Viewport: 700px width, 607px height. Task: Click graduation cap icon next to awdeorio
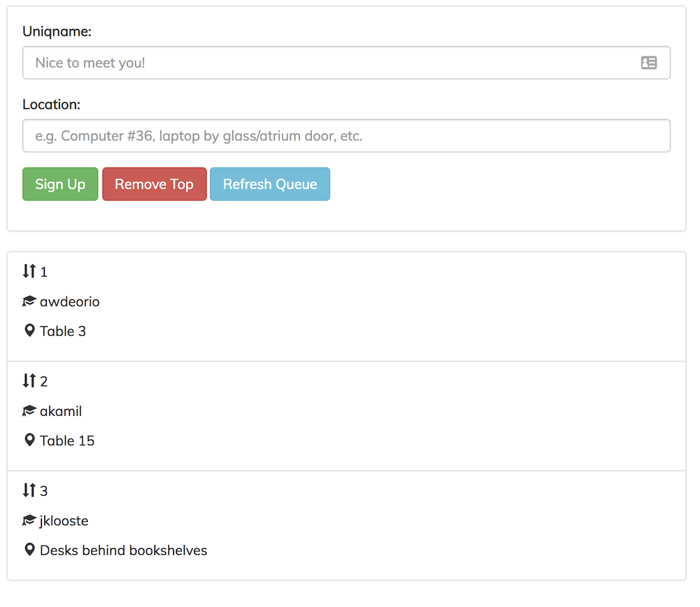(x=29, y=301)
